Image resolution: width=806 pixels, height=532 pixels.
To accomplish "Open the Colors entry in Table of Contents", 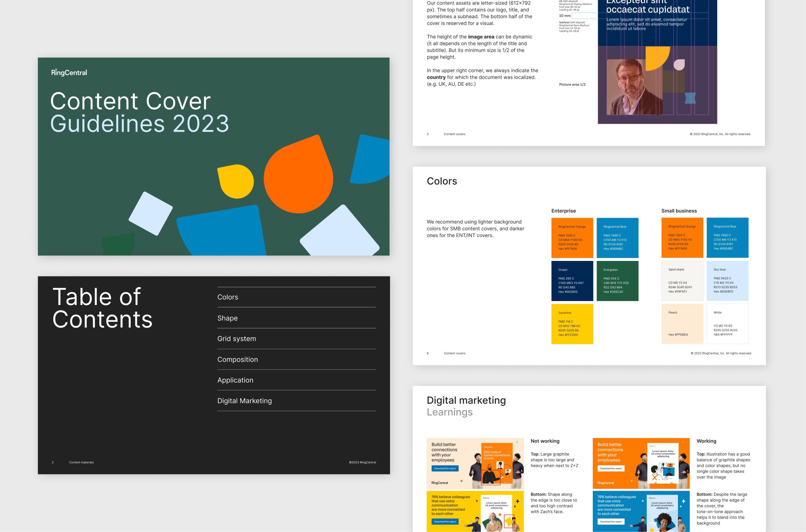I will pyautogui.click(x=228, y=297).
